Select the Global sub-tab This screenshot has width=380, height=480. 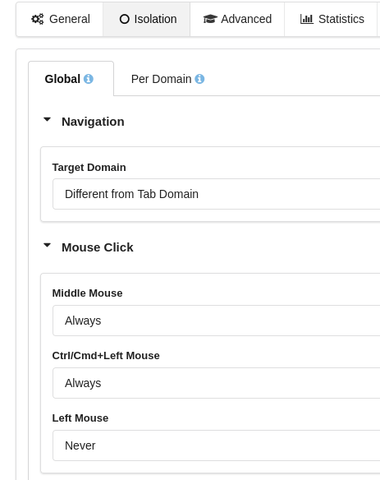[71, 79]
